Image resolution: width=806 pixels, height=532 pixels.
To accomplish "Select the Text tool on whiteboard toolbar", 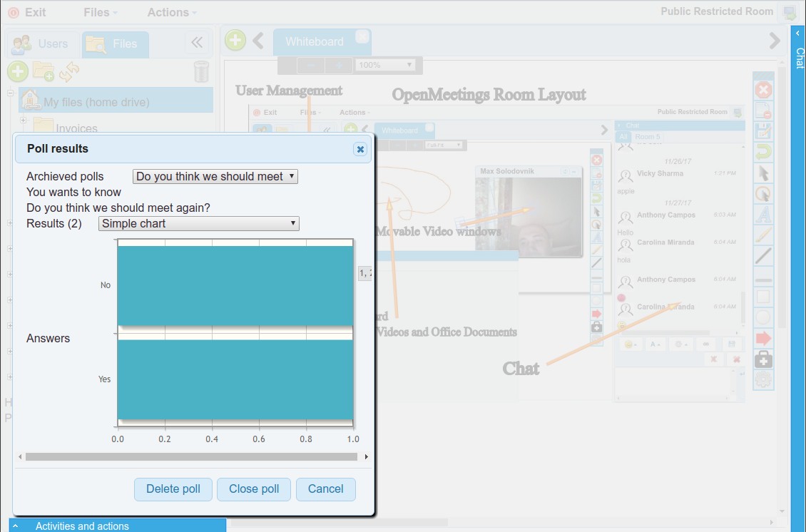I will pos(763,213).
